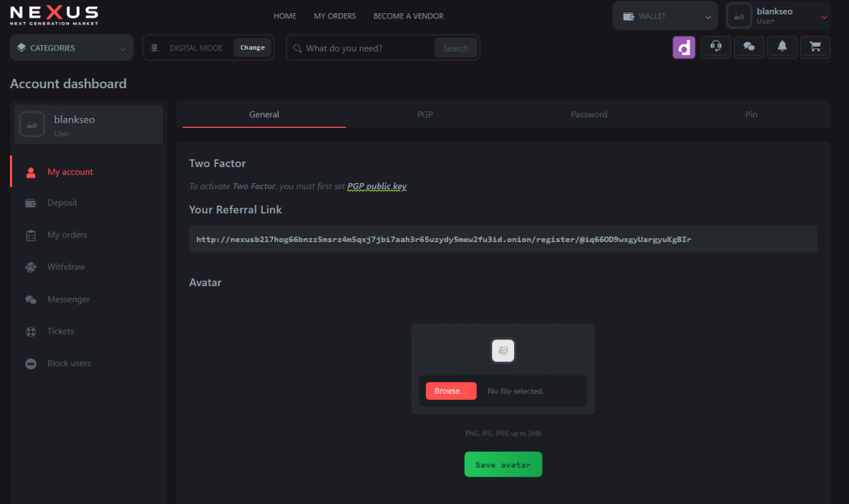Click the Change mode button
Viewport: 849px width, 504px height.
pyautogui.click(x=253, y=48)
